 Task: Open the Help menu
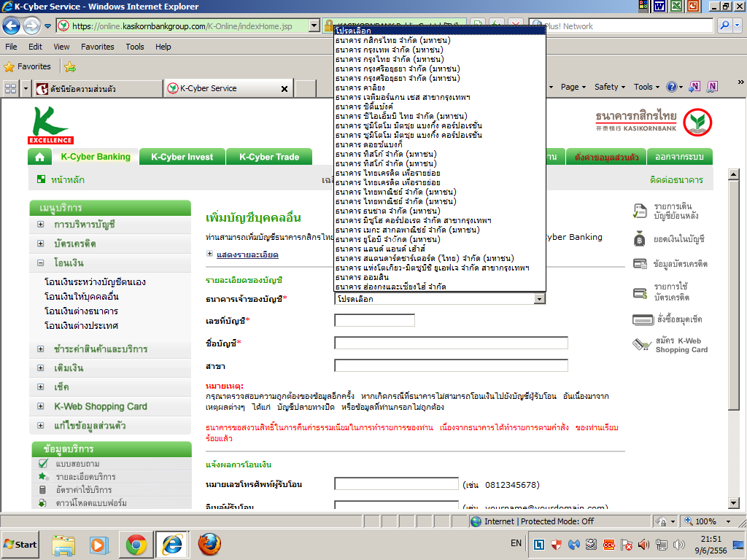pos(163,47)
